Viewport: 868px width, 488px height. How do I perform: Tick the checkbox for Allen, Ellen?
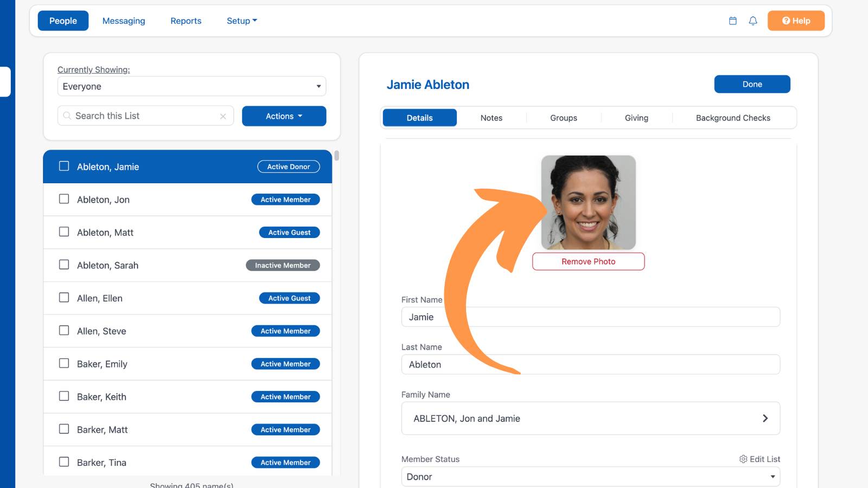[64, 298]
